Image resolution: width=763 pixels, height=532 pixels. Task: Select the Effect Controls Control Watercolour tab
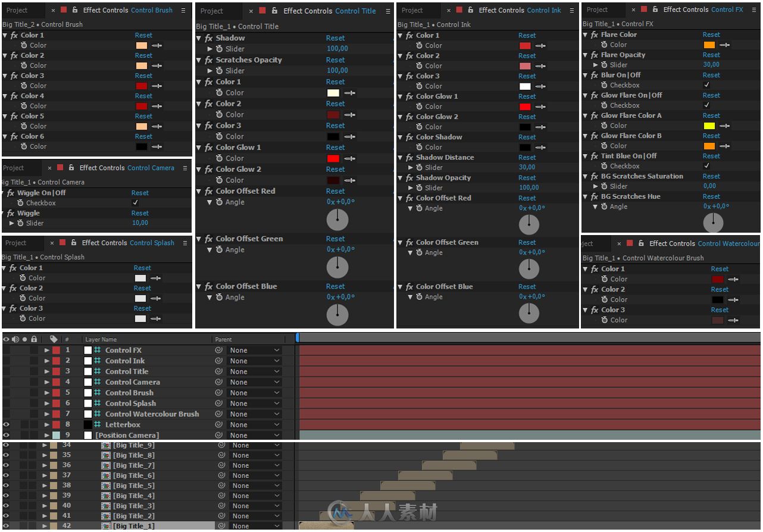pos(705,243)
